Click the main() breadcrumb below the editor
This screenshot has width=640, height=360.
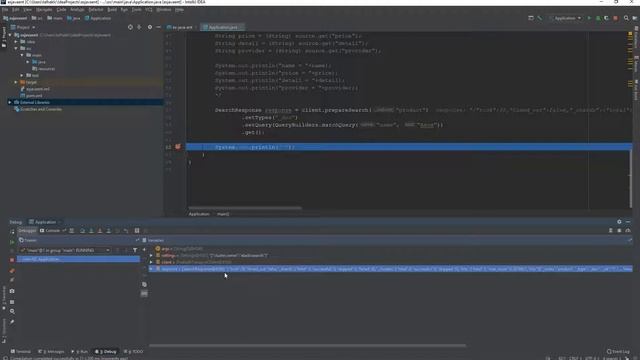(x=223, y=214)
